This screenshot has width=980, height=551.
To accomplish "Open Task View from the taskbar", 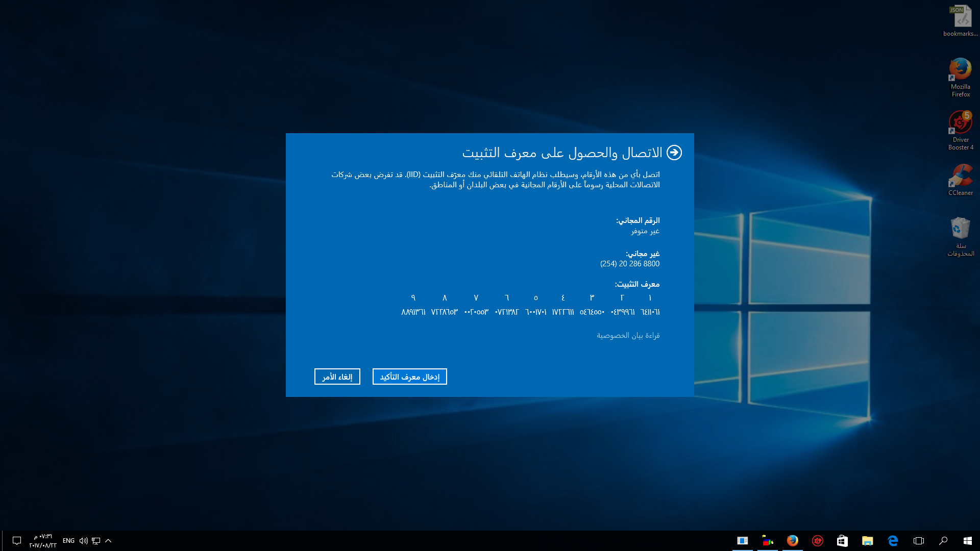I will point(918,541).
